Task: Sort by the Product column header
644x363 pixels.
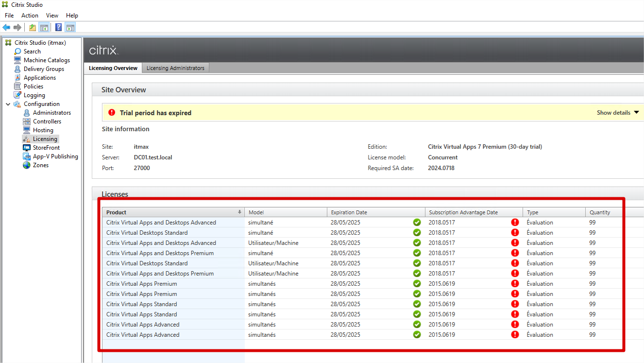Action: pyautogui.click(x=173, y=212)
